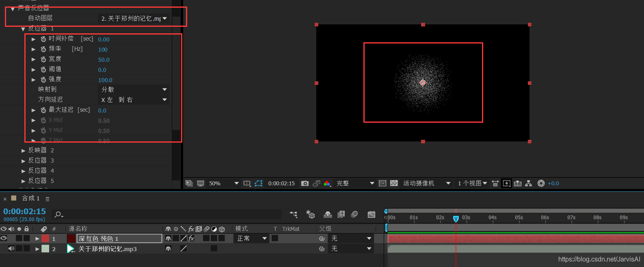Expand the 反应器 5 group
The height and width of the screenshot is (267, 644).
[24, 181]
